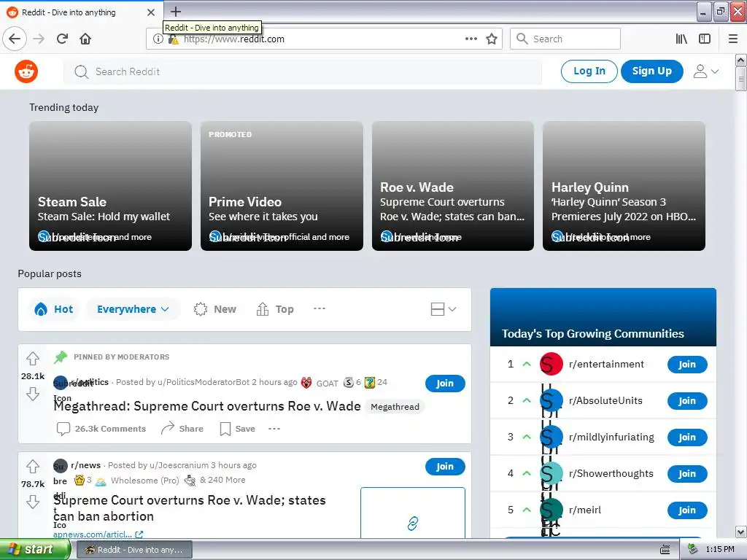Downvote the r/news Supreme Court post
This screenshot has width=747, height=560.
33,502
